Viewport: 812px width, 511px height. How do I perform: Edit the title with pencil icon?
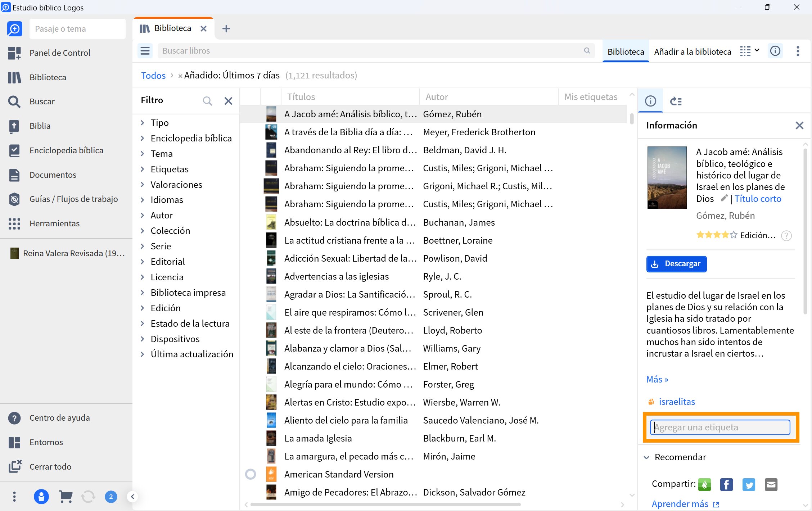tap(724, 198)
